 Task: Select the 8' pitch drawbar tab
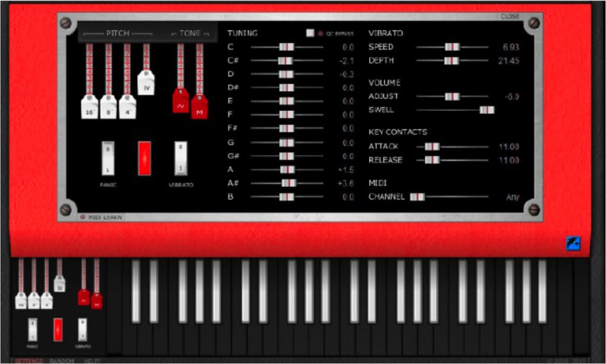(108, 107)
